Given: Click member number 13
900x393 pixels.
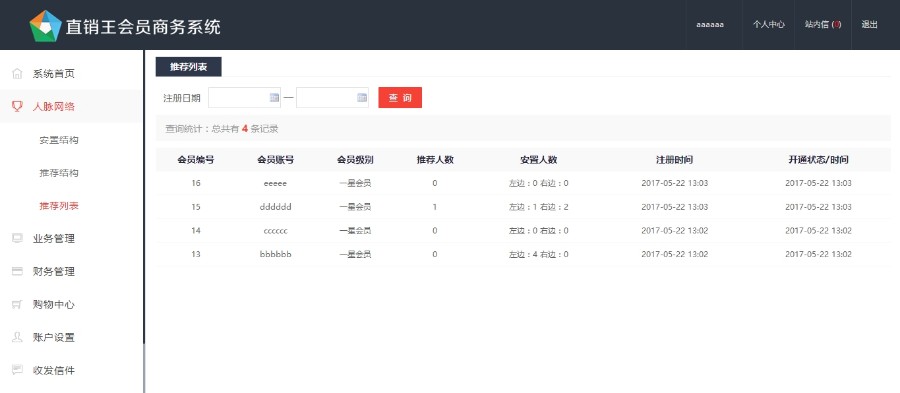Looking at the screenshot, I should pyautogui.click(x=196, y=254).
